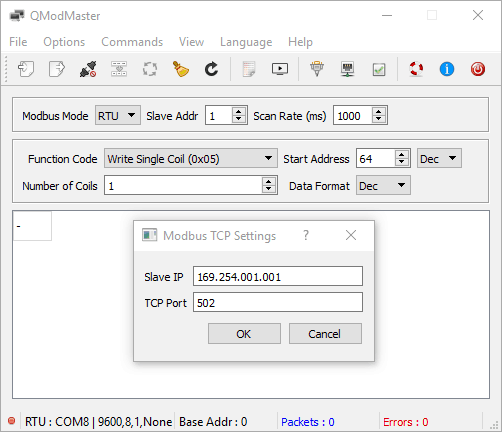
Task: Click the Slave Addr number field
Action: 219,115
